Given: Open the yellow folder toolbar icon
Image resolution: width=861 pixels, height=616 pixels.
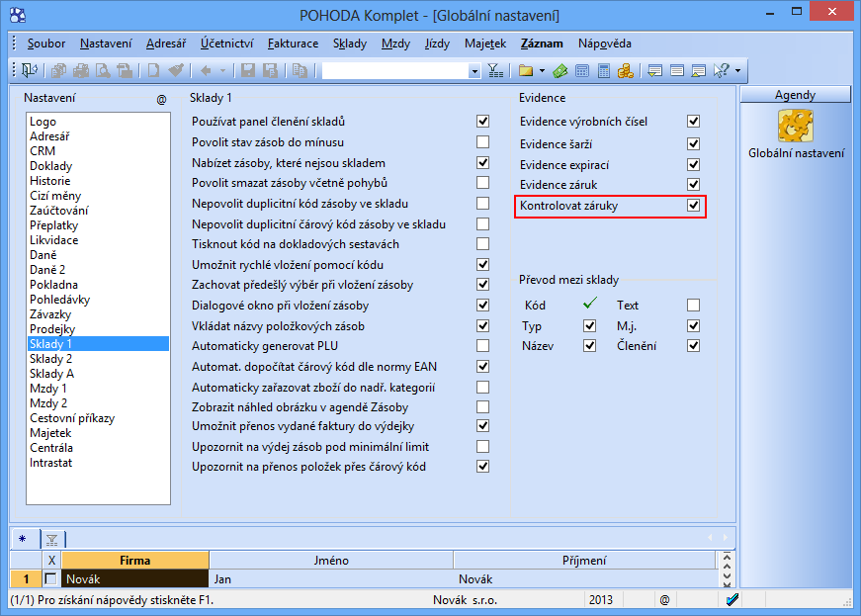Looking at the screenshot, I should (526, 70).
